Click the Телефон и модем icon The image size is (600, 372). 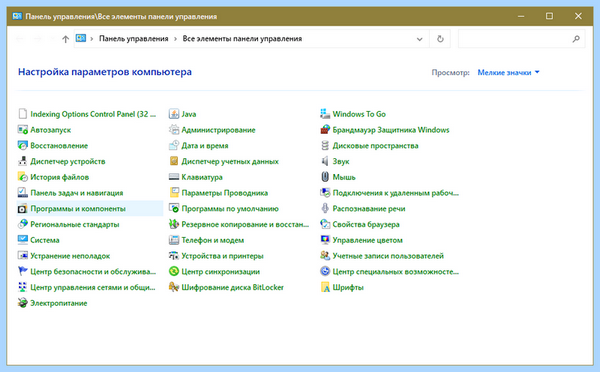coord(174,240)
